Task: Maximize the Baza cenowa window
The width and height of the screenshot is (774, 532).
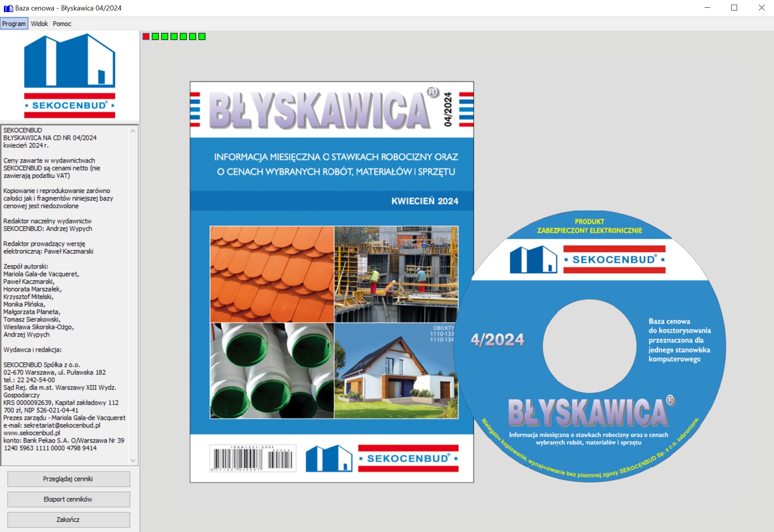Action: tap(734, 8)
